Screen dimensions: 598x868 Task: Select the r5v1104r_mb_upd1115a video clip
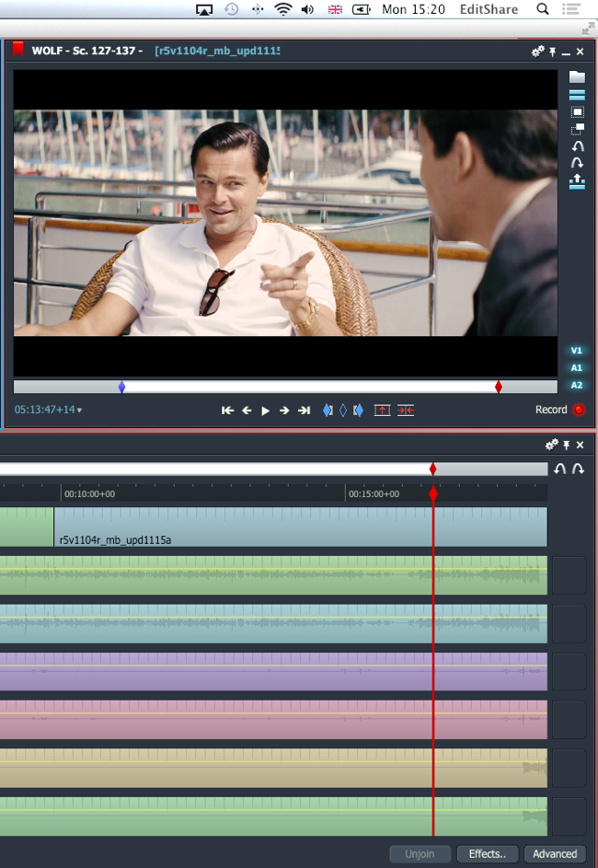tap(301, 527)
